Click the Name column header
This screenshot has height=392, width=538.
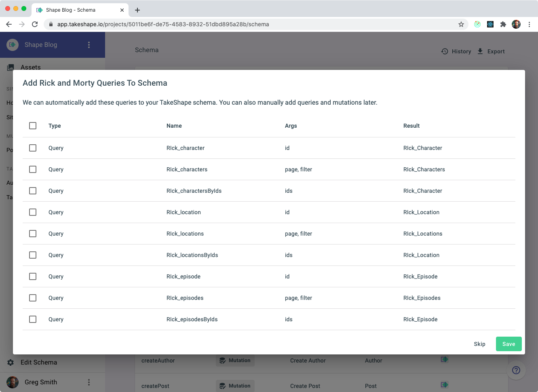(174, 126)
